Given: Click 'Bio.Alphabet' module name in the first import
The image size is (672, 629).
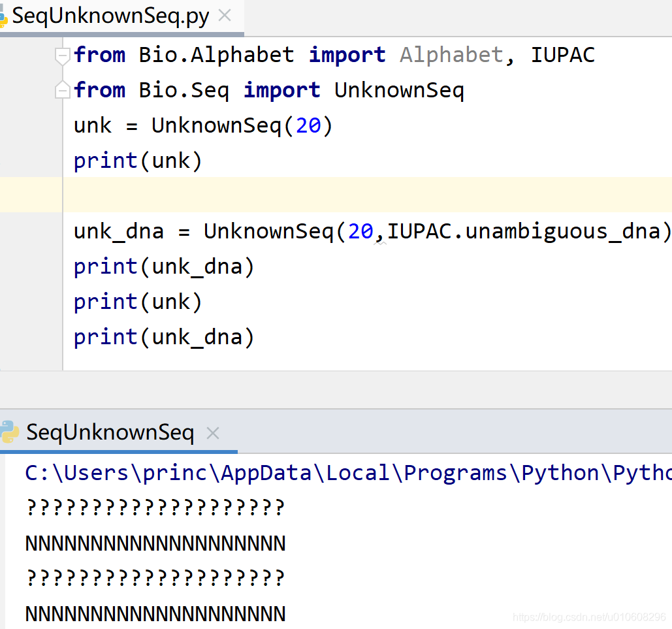Looking at the screenshot, I should [216, 55].
